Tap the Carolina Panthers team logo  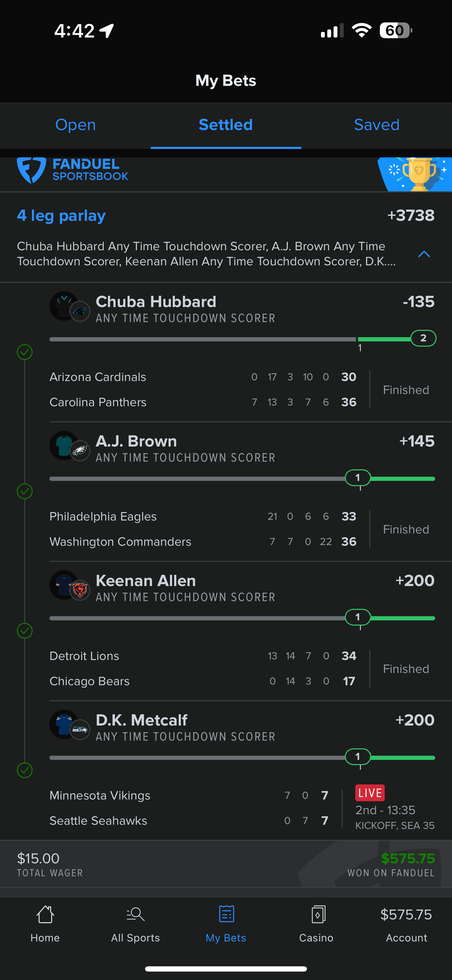click(80, 311)
